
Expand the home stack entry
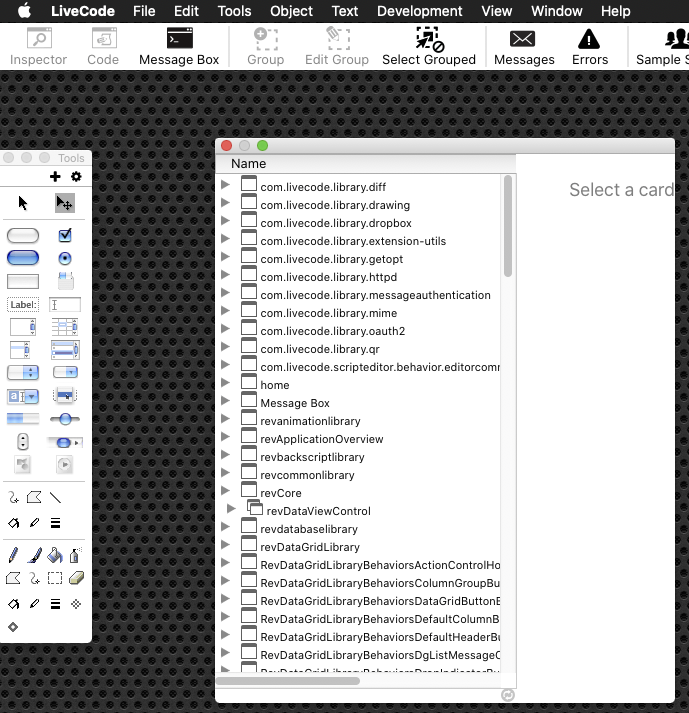click(x=226, y=385)
